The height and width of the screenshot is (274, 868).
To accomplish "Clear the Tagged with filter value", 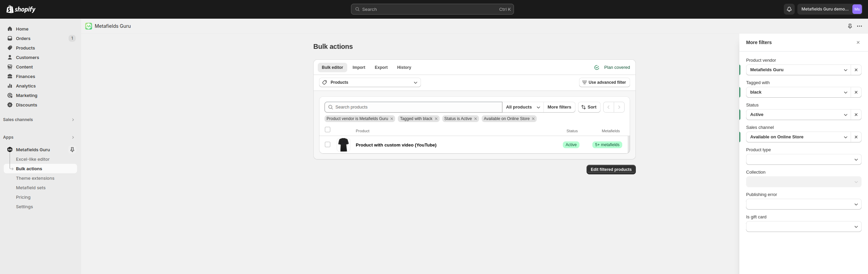I will click(856, 92).
